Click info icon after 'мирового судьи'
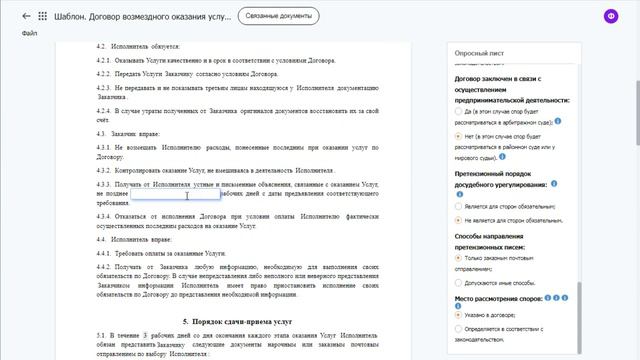The image size is (640, 360). pyautogui.click(x=502, y=157)
